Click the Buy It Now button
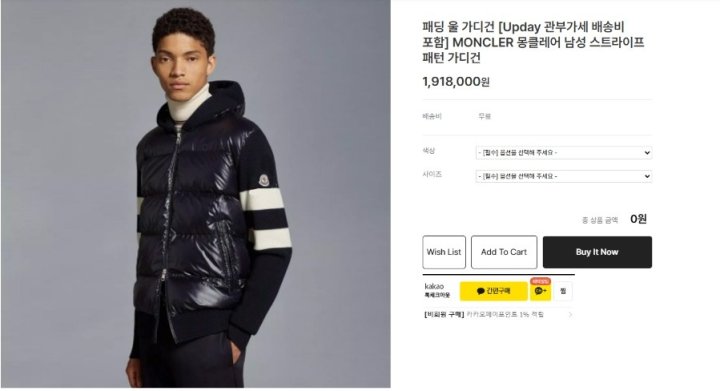This screenshot has width=720, height=391. [x=597, y=252]
